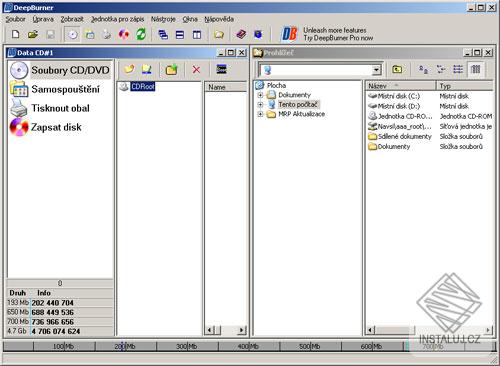Screen dimensions: 500x366
Task: Open the Zapsat disk section
Action: click(46, 127)
